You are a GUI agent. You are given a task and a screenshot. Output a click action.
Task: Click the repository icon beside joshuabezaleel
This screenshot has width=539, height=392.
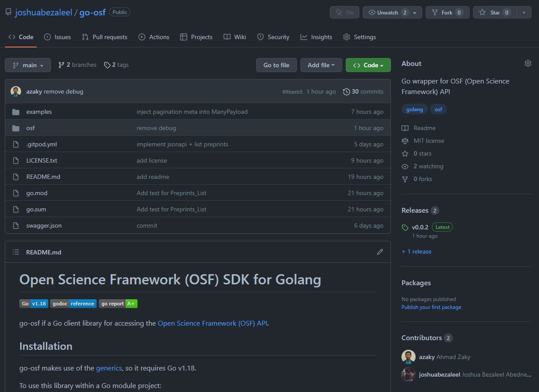[x=8, y=12]
